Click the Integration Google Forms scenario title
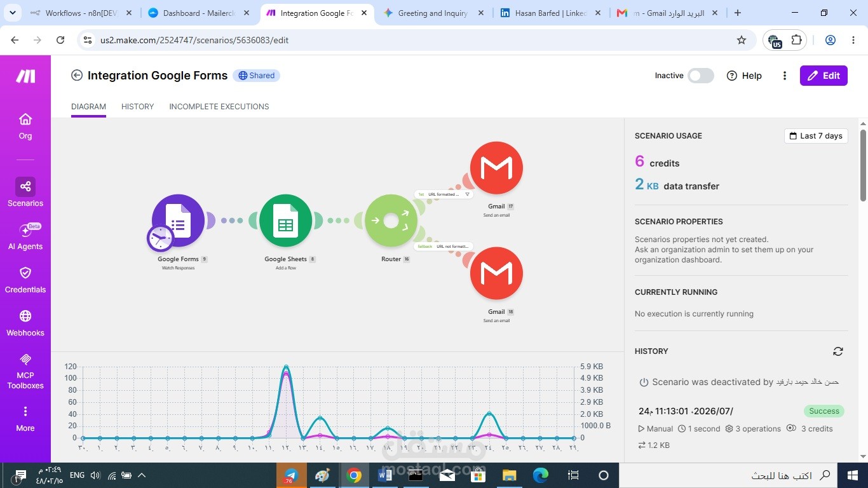 pyautogui.click(x=158, y=76)
